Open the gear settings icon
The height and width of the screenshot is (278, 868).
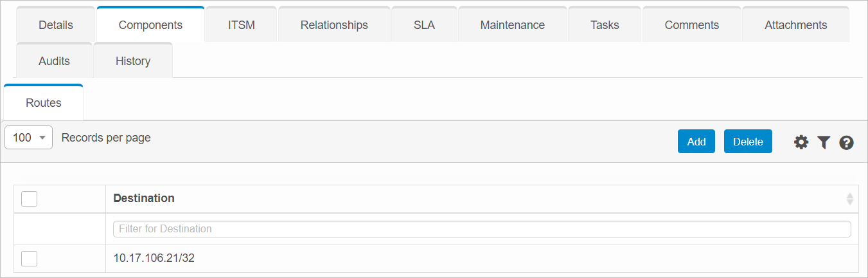801,142
